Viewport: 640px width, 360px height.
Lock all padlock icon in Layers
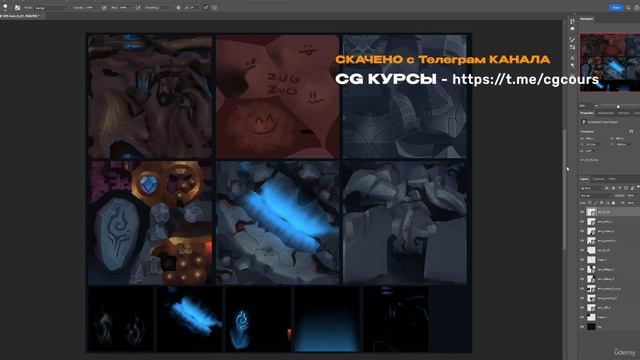coord(613,202)
